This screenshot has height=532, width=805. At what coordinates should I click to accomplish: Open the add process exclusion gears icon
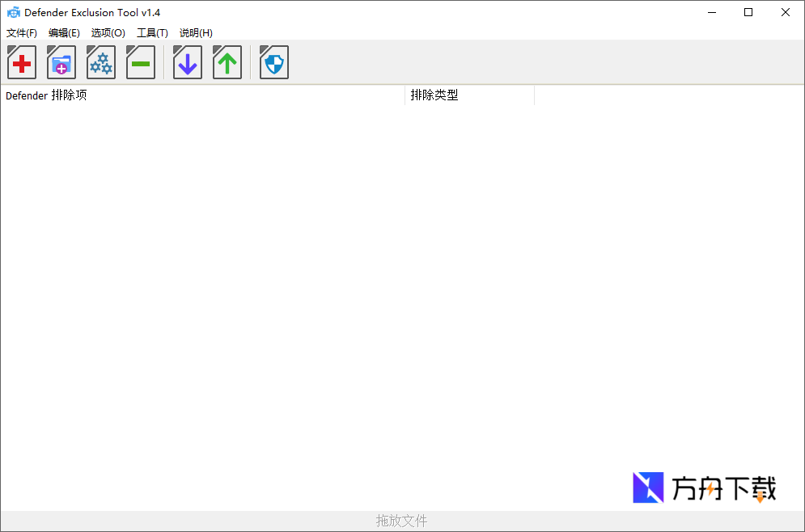(x=100, y=62)
